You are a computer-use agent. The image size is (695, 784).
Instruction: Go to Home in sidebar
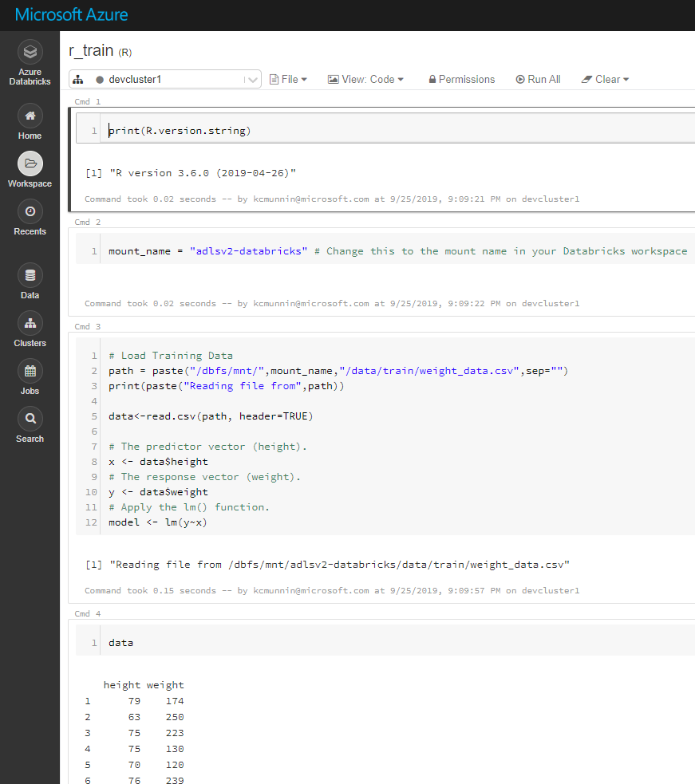point(30,123)
